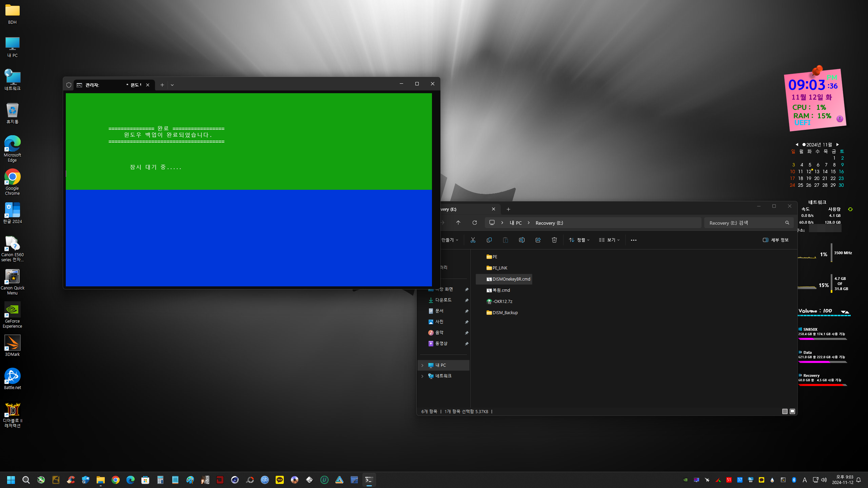Click the Share icon in File Explorer toolbar
The image size is (868, 488).
click(538, 240)
